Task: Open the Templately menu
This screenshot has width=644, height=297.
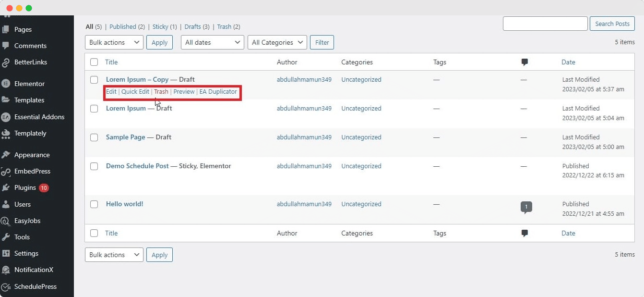Action: (x=31, y=133)
